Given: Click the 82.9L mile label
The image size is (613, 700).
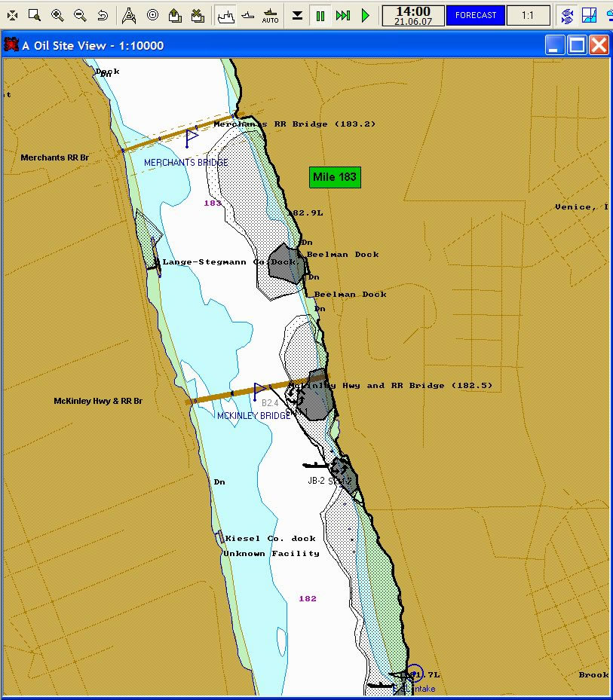Looking at the screenshot, I should 306,213.
